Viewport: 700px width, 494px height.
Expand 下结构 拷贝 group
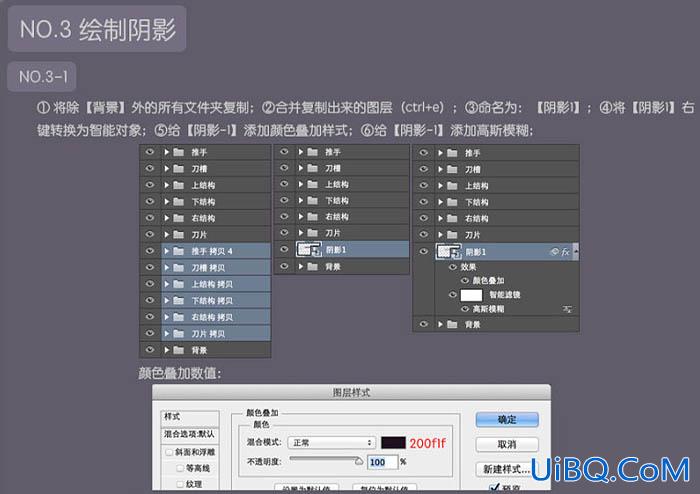click(x=167, y=301)
